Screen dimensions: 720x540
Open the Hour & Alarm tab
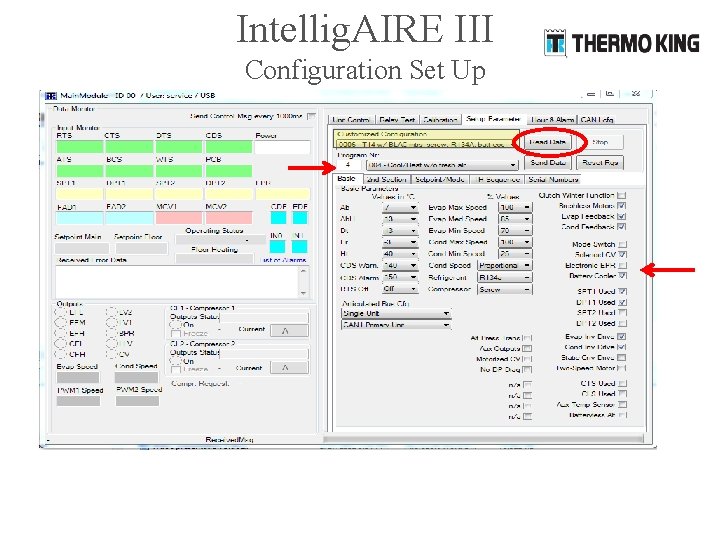click(x=552, y=119)
